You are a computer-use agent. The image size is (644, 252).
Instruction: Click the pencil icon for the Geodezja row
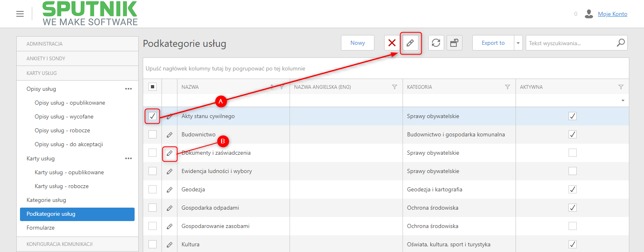tap(170, 190)
